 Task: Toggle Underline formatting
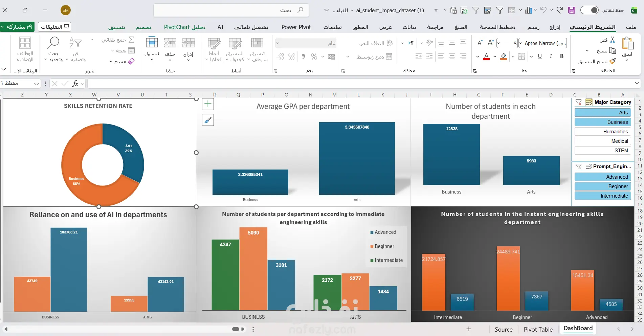tap(540, 56)
